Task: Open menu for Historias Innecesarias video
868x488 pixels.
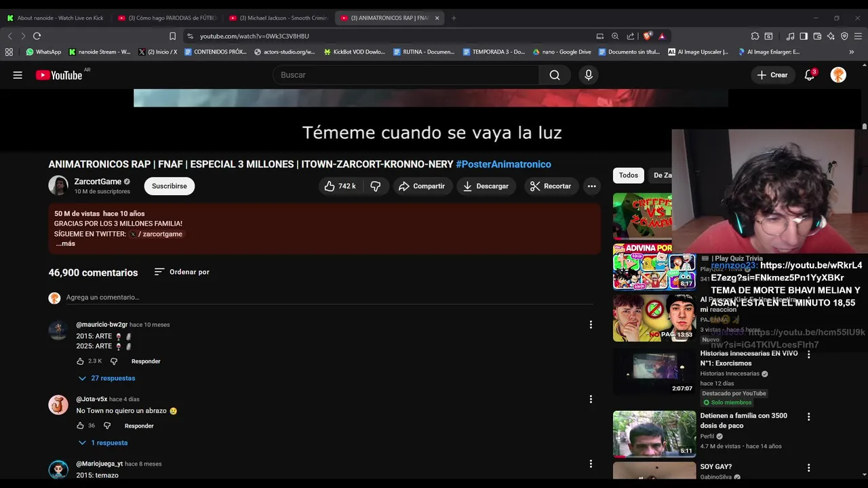Action: [x=808, y=354]
